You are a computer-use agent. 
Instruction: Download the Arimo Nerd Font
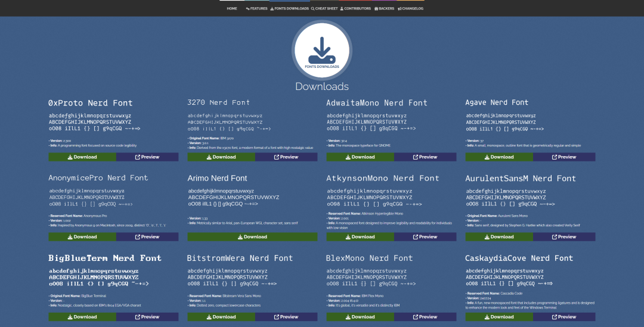[252, 236]
